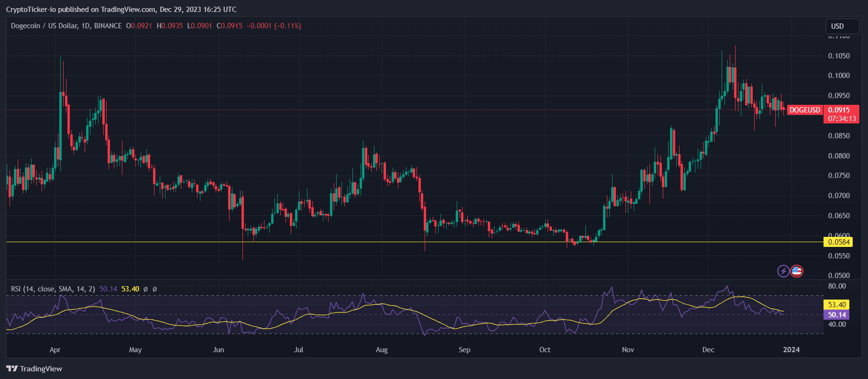Click the first ø symbol in RSI legend
The height and width of the screenshot is (379, 868).
point(145,289)
